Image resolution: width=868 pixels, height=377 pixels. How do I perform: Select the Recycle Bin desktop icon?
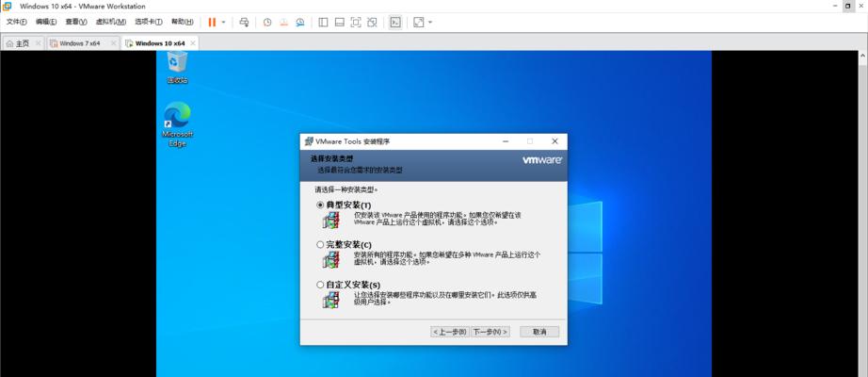(x=177, y=68)
